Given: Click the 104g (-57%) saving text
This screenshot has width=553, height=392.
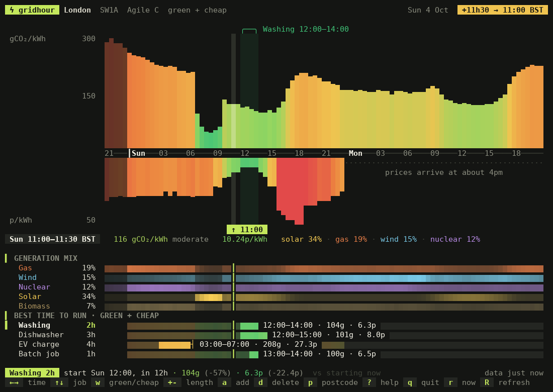Looking at the screenshot, I should [206, 372].
